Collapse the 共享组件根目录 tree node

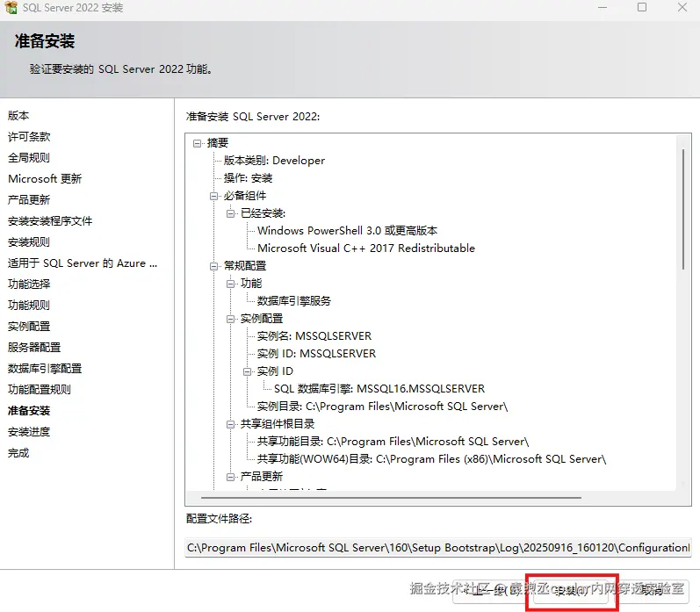(x=230, y=424)
